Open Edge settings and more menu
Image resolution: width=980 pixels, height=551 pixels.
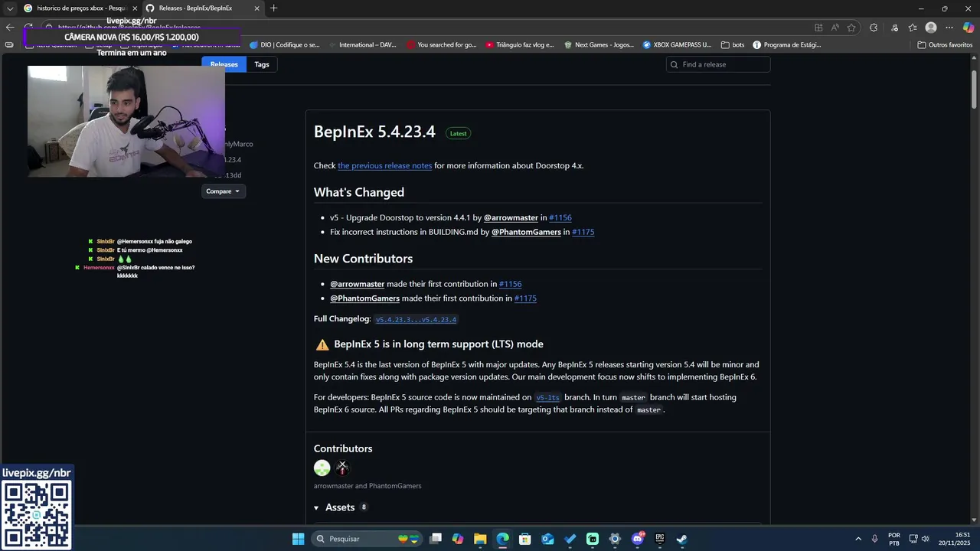click(949, 28)
